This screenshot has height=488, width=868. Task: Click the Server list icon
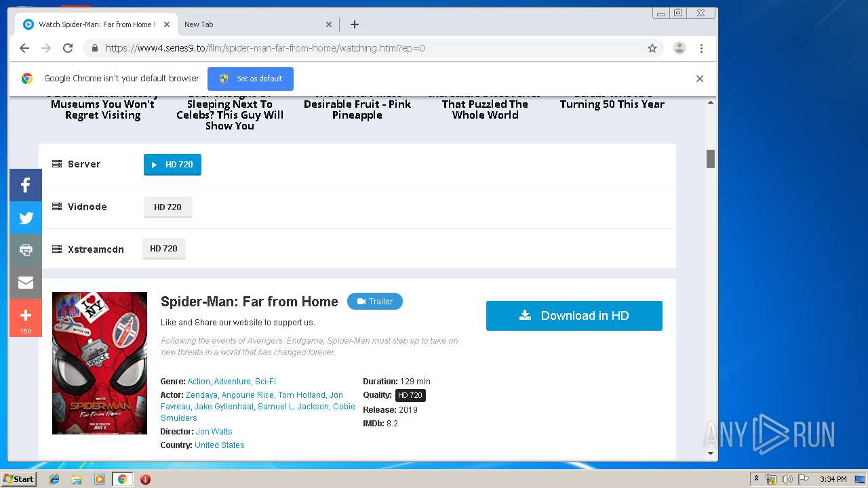coord(57,164)
